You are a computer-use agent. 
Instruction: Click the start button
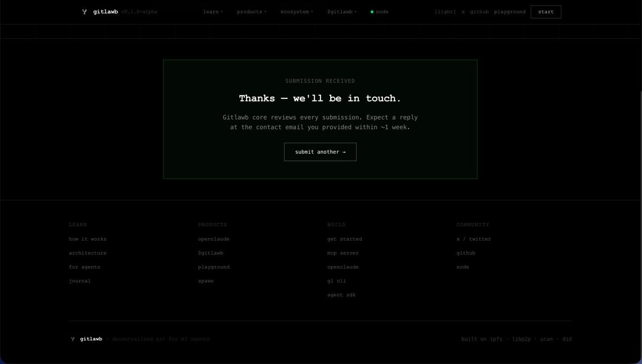tap(546, 12)
